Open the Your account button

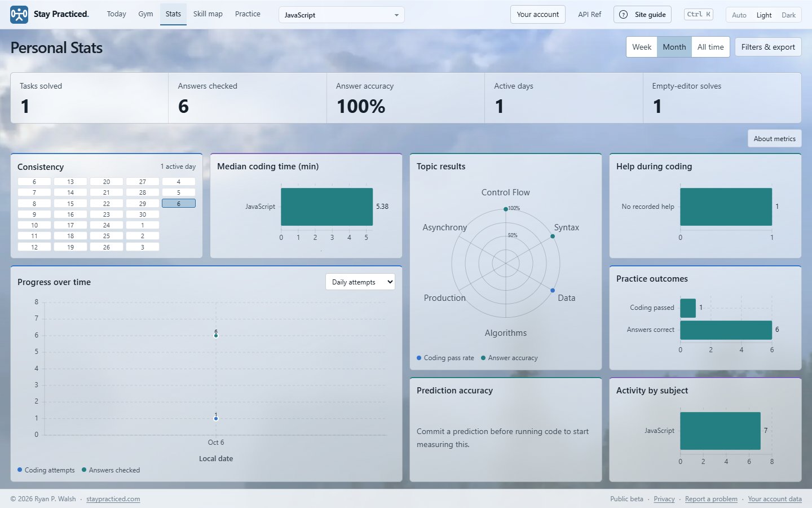(x=538, y=15)
